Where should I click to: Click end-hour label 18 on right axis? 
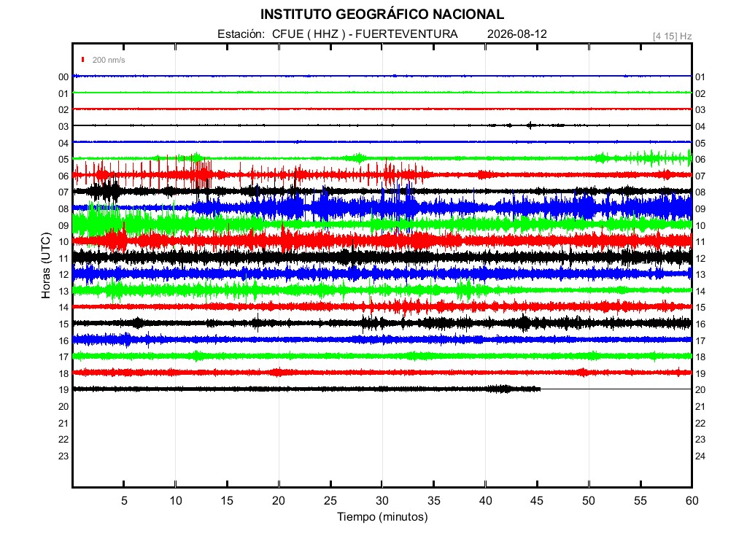[700, 357]
